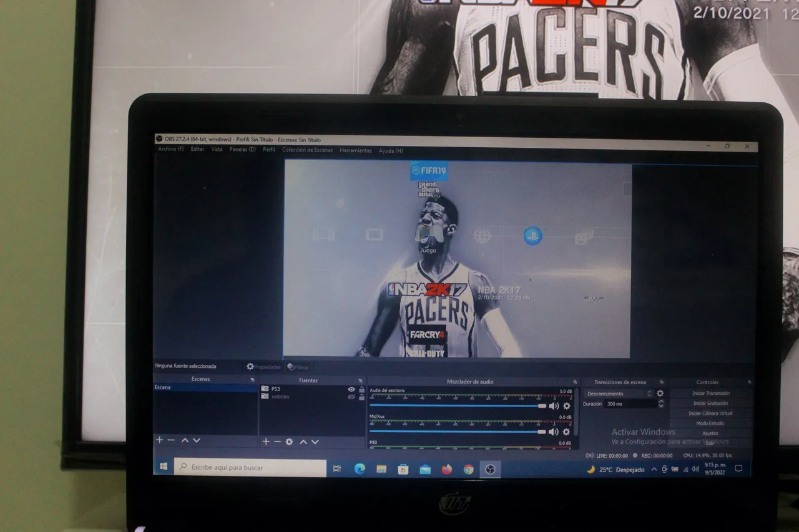The height and width of the screenshot is (532, 799).
Task: Toggle lock on PS3 source
Action: click(x=361, y=389)
